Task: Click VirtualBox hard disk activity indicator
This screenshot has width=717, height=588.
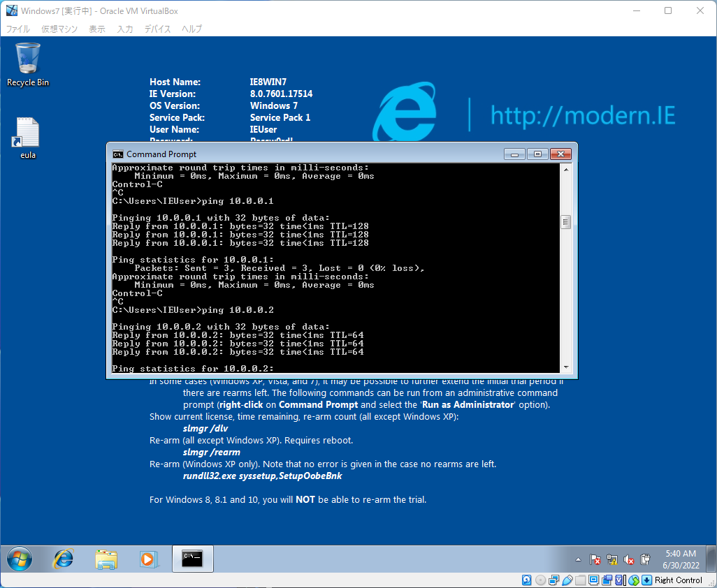Action: (527, 580)
